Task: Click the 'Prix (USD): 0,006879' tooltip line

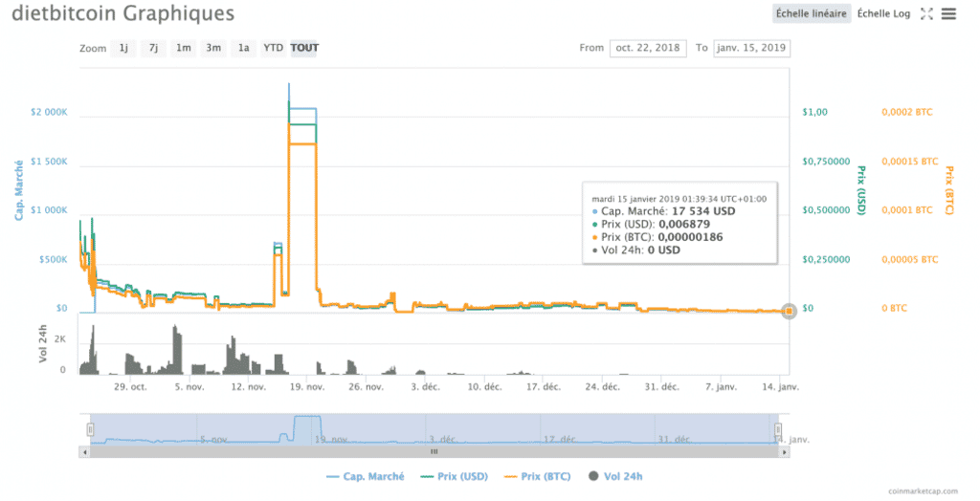Action: (x=651, y=225)
